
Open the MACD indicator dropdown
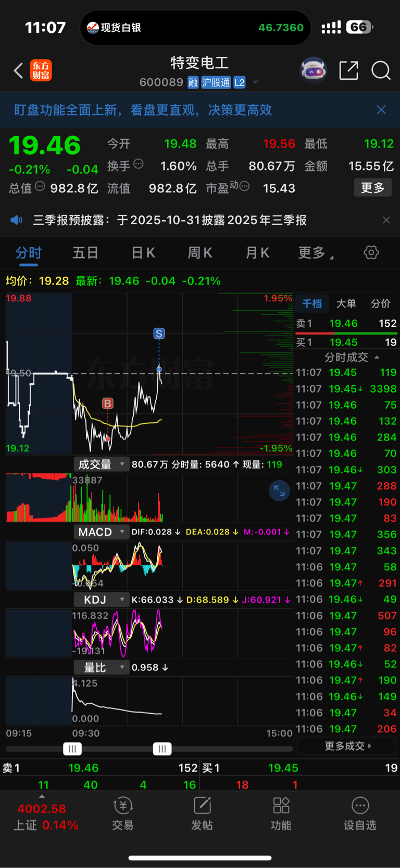(x=101, y=532)
